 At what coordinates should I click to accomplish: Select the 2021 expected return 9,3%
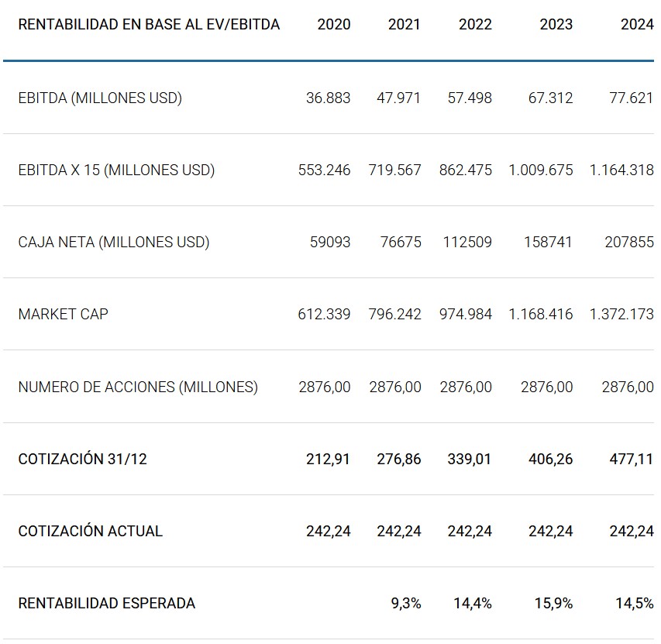[x=406, y=603]
